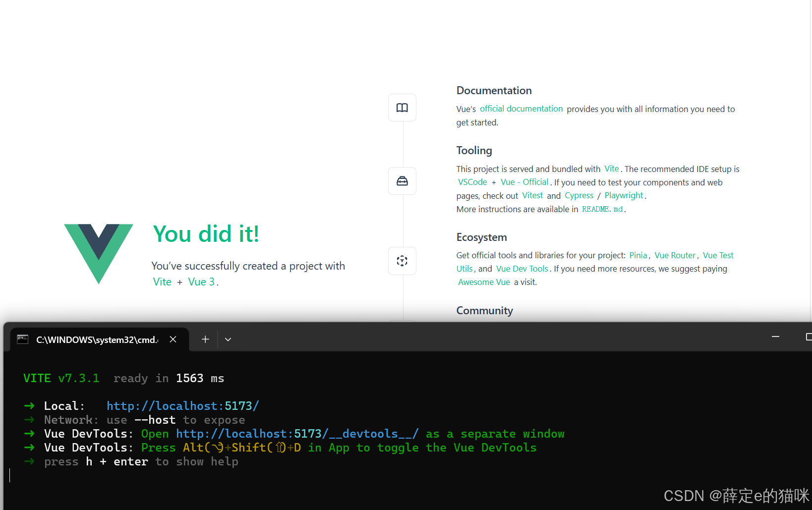812x510 pixels.
Task: Open the Vue Router link
Action: (675, 255)
